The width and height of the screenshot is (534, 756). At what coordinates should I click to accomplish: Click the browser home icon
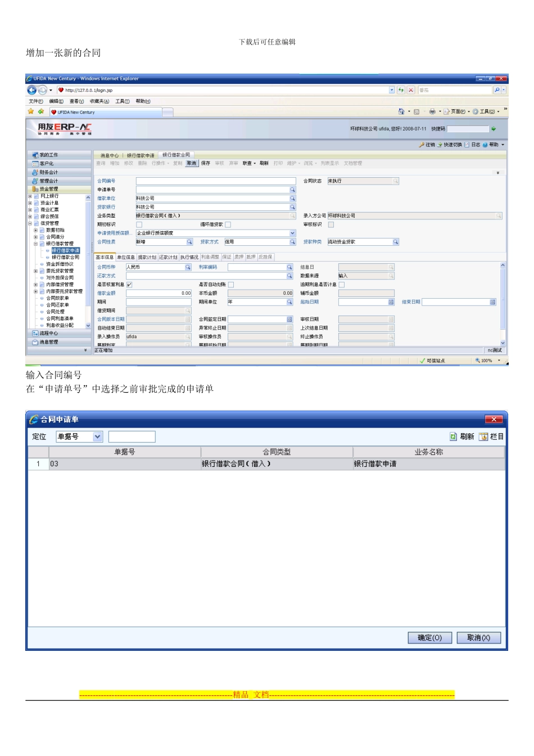coord(401,111)
